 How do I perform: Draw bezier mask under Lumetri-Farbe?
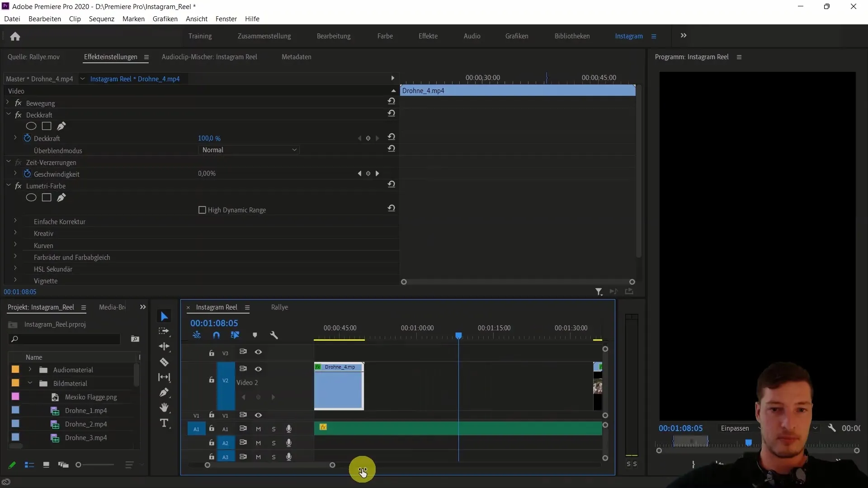61,197
